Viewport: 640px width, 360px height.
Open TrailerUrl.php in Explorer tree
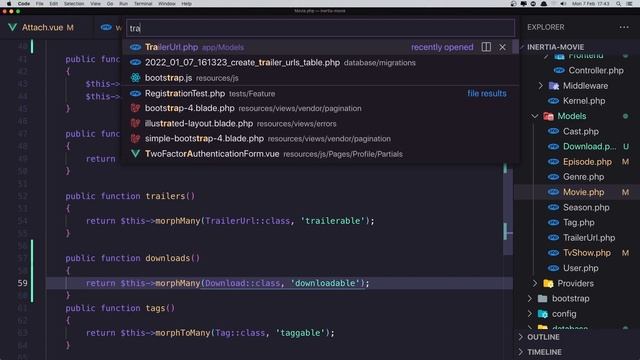(x=589, y=238)
